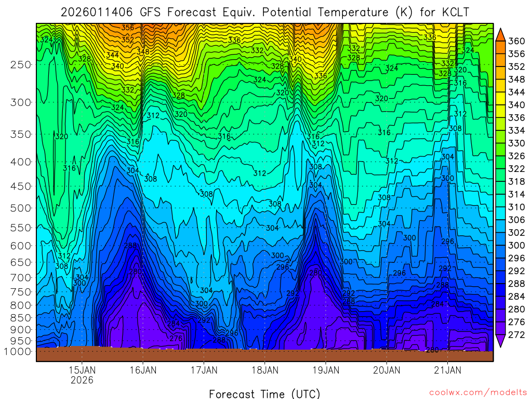Select the 1000 pressure level label
Image resolution: width=532 pixels, height=399 pixels.
pos(17,352)
